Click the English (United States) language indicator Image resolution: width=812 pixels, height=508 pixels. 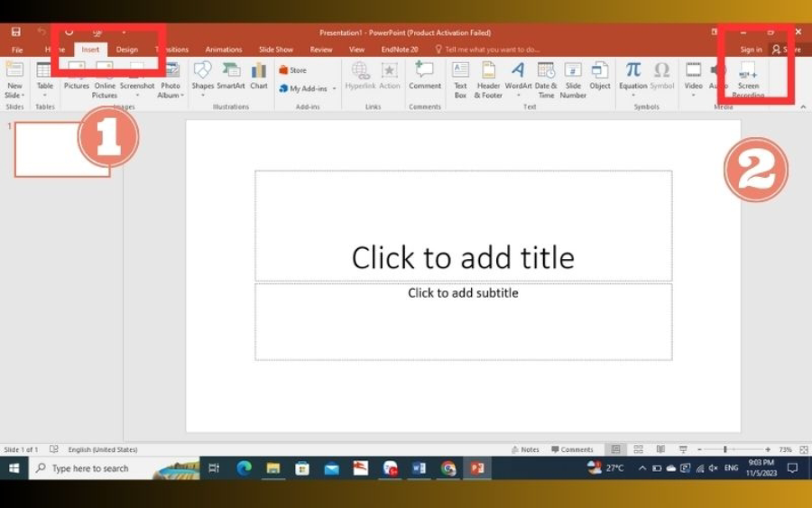[103, 449]
